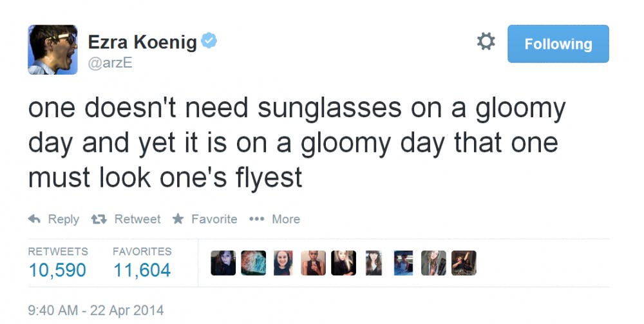Viewport: 644px width, 324px height.
Task: Click the fifth retweeter avatar thumbnail
Action: [344, 263]
